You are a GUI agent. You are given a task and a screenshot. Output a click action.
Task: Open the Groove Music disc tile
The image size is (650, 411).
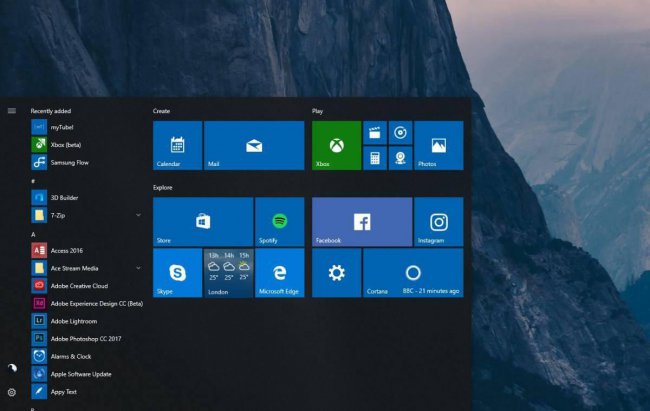[x=400, y=133]
